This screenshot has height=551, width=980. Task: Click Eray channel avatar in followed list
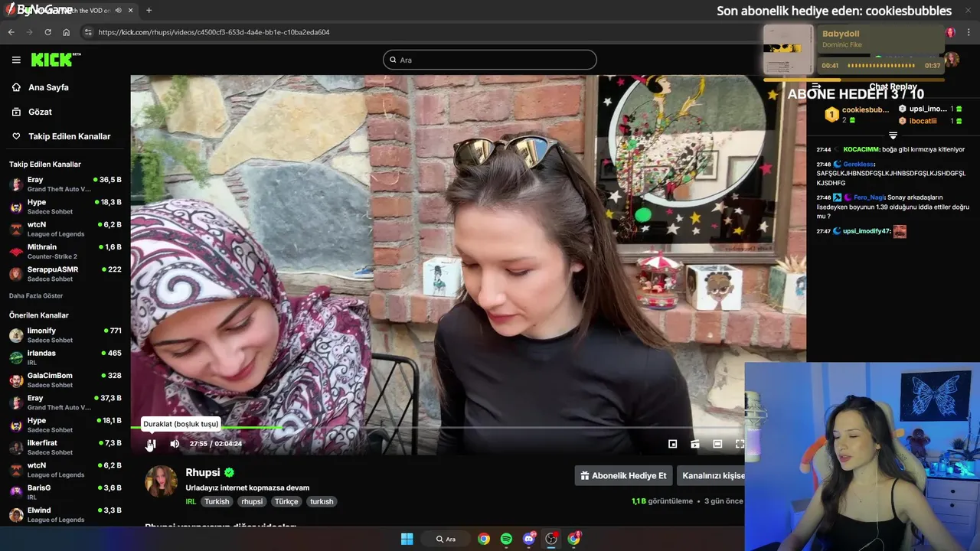16,184
